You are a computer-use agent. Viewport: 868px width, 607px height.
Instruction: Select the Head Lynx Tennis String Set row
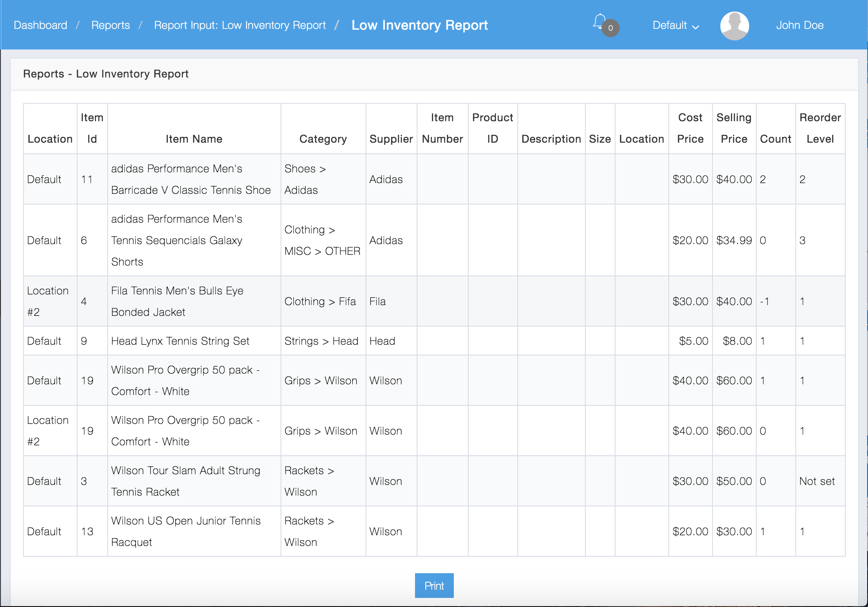pos(180,341)
